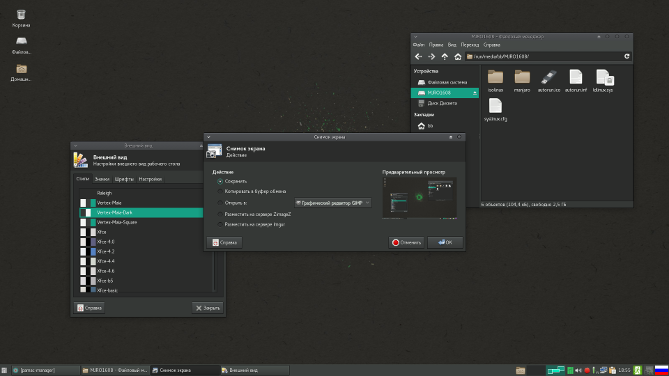Screen dimensions: 669x376
Task: Open window menu arrow of Appearance window
Action: point(76,146)
